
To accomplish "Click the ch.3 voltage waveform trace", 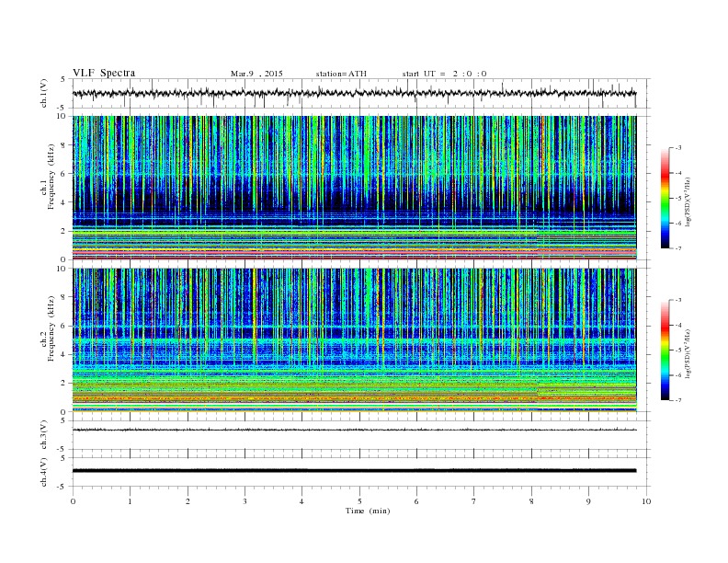I will point(354,430).
